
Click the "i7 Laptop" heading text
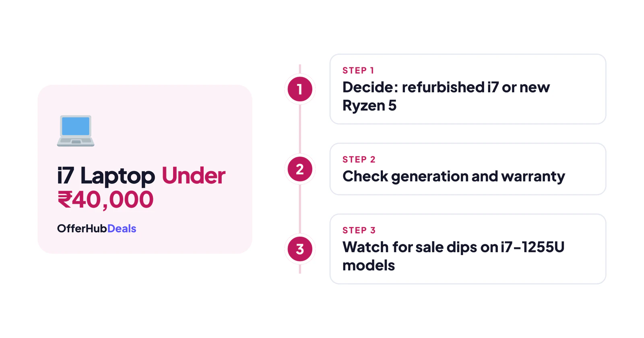tap(106, 176)
